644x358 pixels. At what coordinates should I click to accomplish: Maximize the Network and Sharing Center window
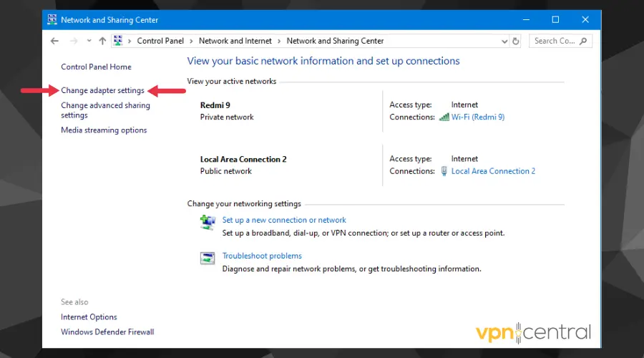click(x=555, y=19)
